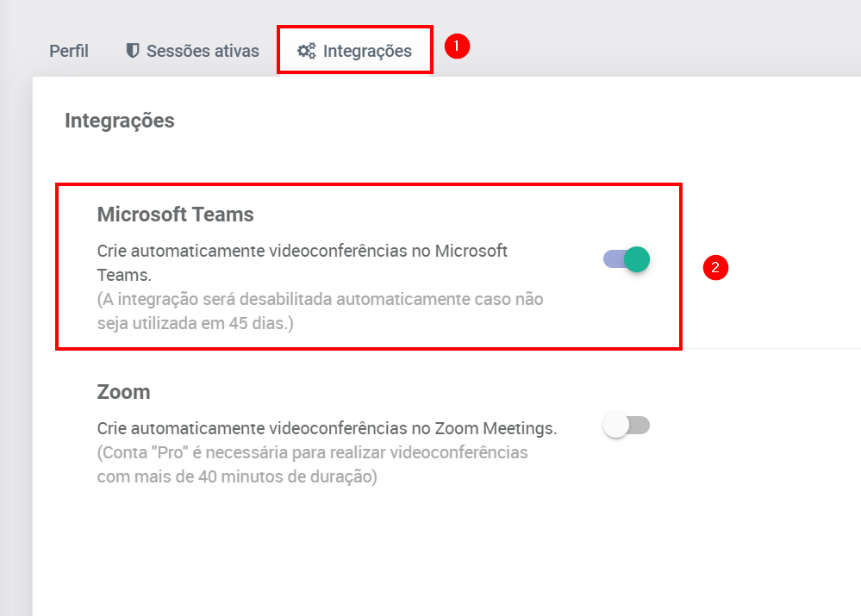Click the green knob of the Teams switch
The height and width of the screenshot is (616, 861).
636,259
